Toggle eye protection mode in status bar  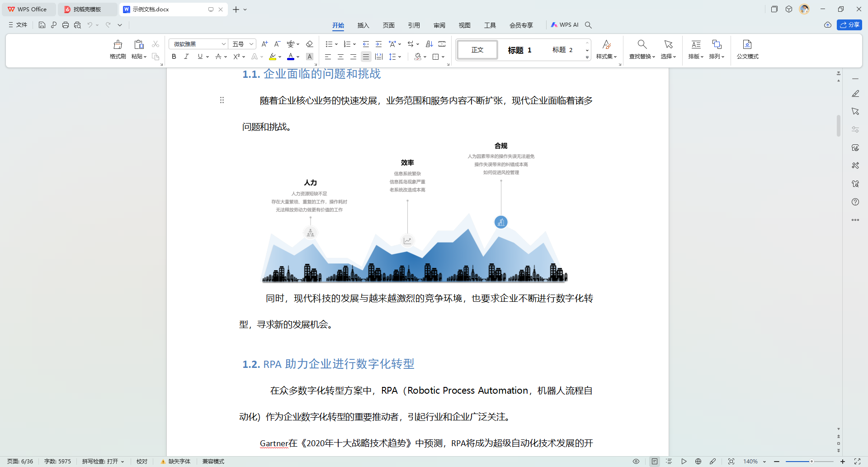pos(636,461)
